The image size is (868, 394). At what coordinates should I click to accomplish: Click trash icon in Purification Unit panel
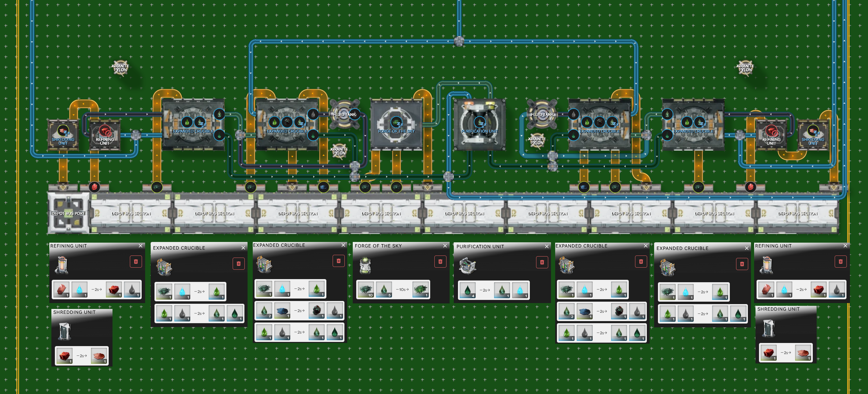point(542,262)
